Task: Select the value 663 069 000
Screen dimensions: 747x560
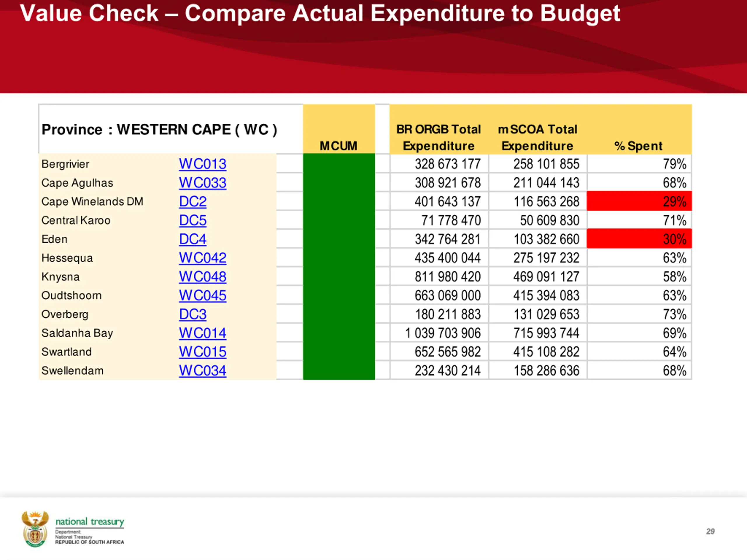Action: 448,296
